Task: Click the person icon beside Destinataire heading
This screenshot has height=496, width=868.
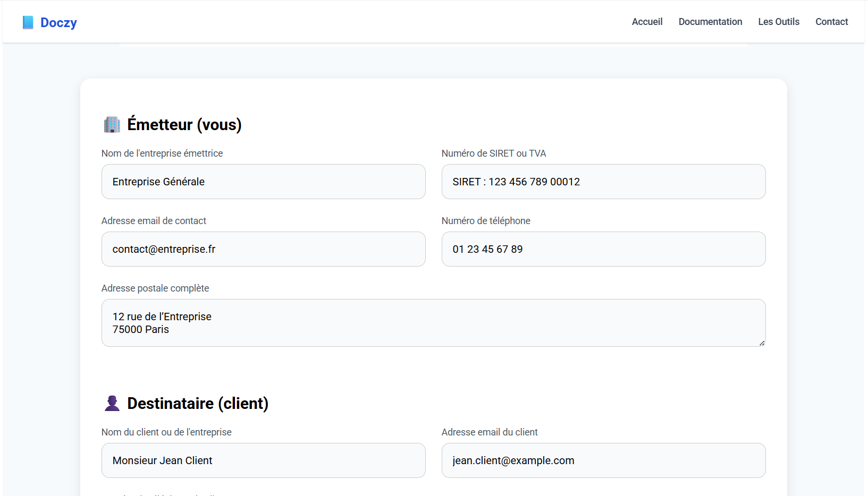Action: 112,404
